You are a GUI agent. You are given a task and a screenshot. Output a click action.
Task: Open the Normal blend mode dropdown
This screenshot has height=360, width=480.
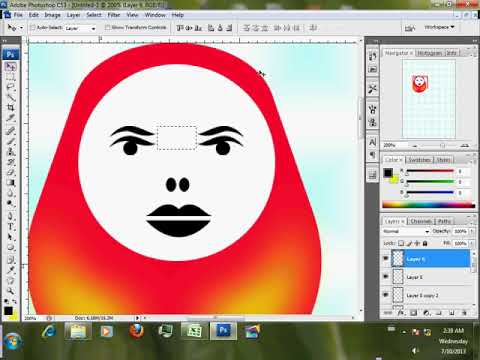pos(406,231)
